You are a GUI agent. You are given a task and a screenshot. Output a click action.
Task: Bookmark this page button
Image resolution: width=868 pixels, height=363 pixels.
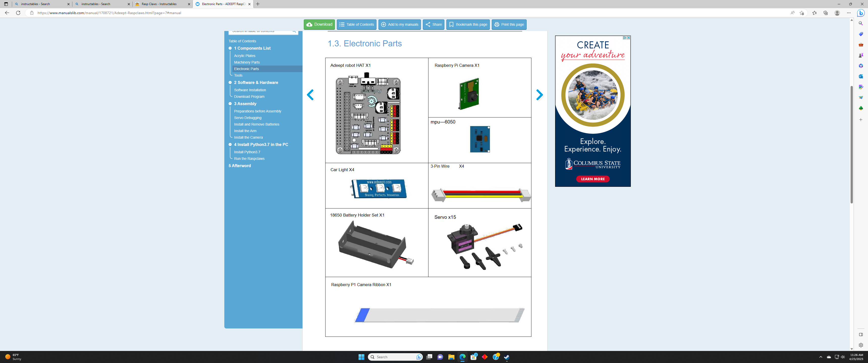[x=468, y=25]
